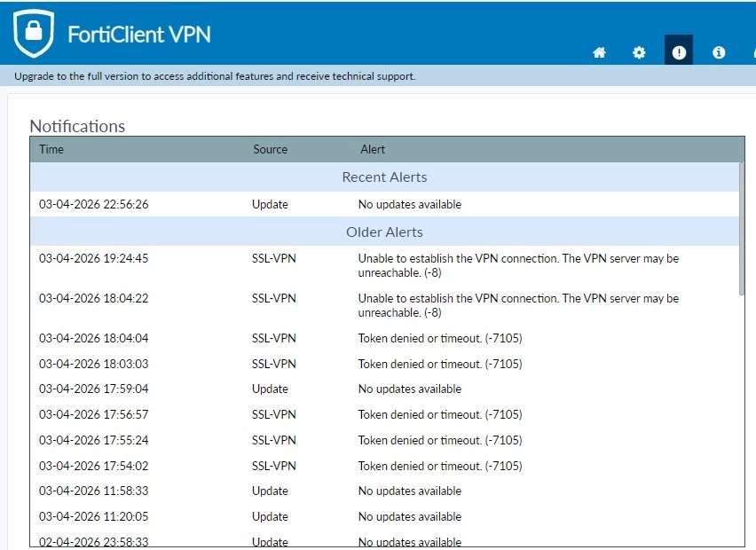Click Update source in 22:56:26 row
This screenshot has height=550, width=756.
click(x=270, y=204)
